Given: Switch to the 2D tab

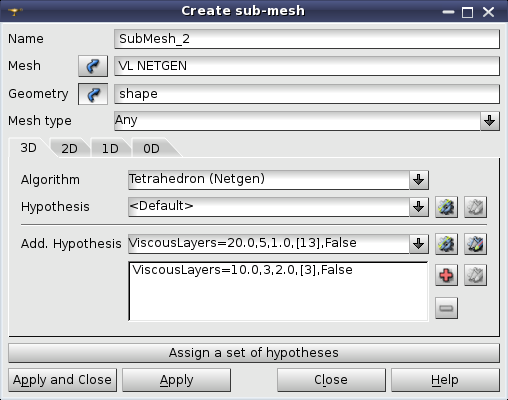Looking at the screenshot, I should click(x=69, y=149).
